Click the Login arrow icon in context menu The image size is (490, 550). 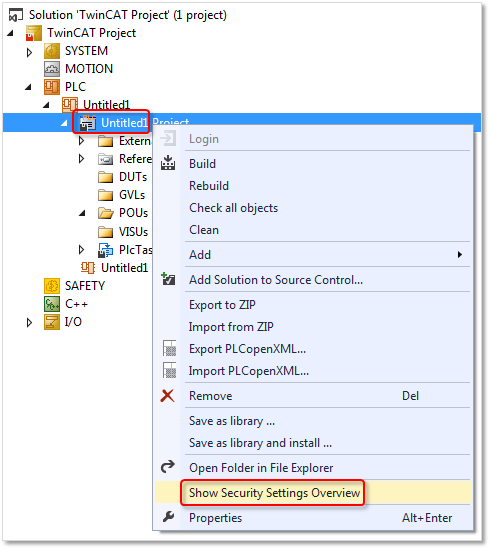[x=168, y=139]
